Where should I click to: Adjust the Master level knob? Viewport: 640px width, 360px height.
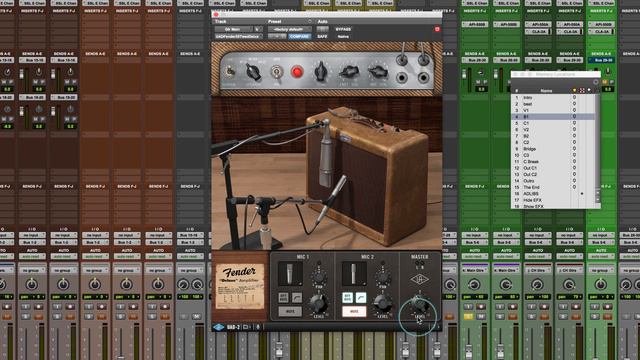[420, 304]
